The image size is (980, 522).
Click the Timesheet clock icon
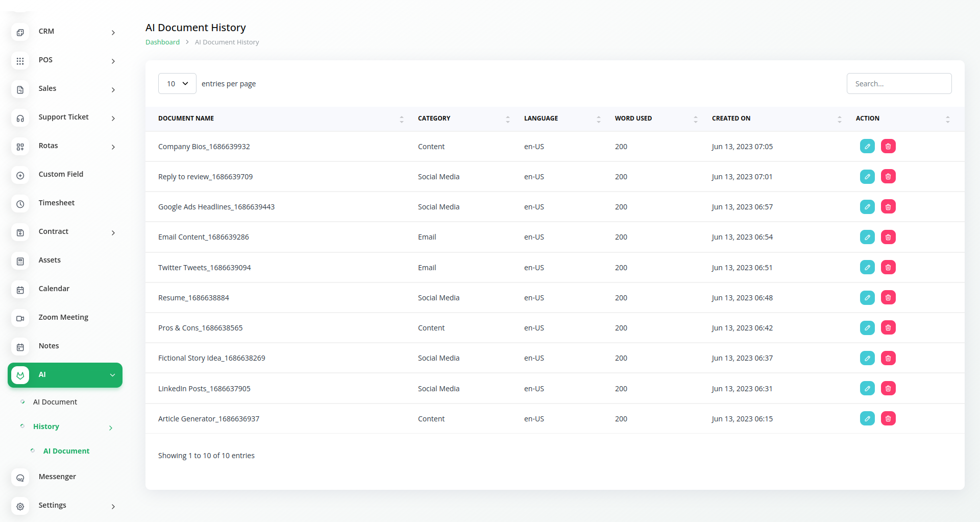(20, 204)
